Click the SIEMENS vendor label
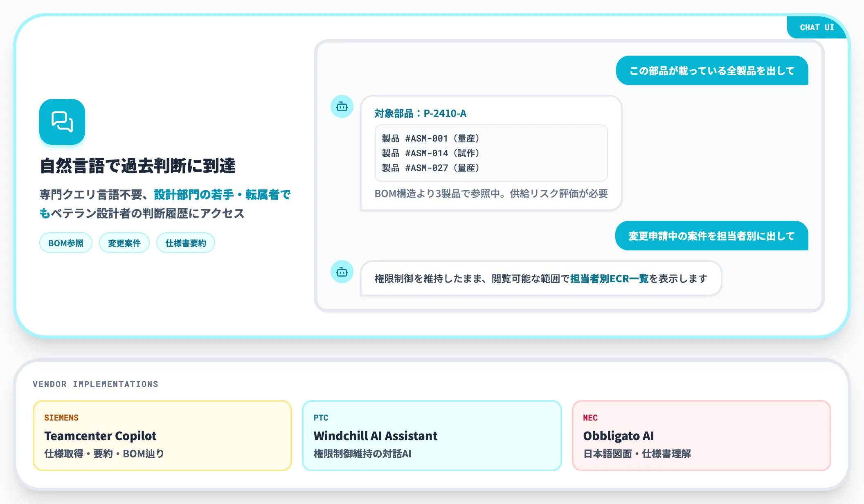The width and height of the screenshot is (864, 504). click(x=61, y=418)
